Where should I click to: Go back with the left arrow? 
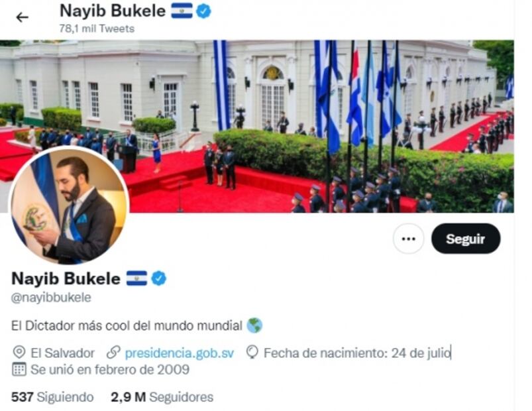click(23, 17)
